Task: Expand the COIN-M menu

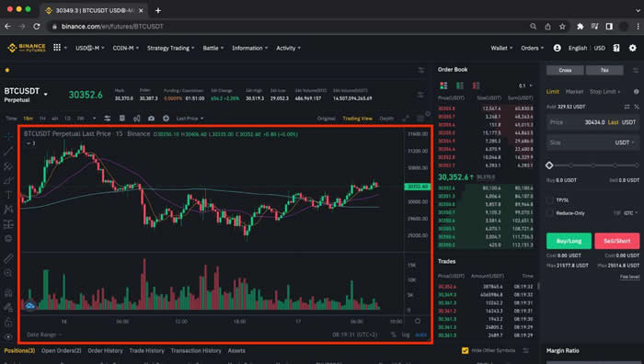Action: click(x=126, y=48)
